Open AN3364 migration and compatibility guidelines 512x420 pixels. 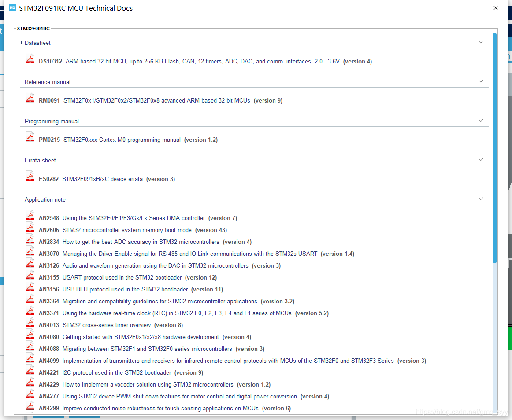[x=167, y=301]
